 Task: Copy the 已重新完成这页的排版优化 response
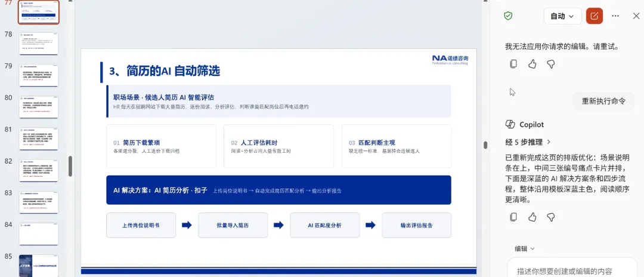(x=513, y=217)
